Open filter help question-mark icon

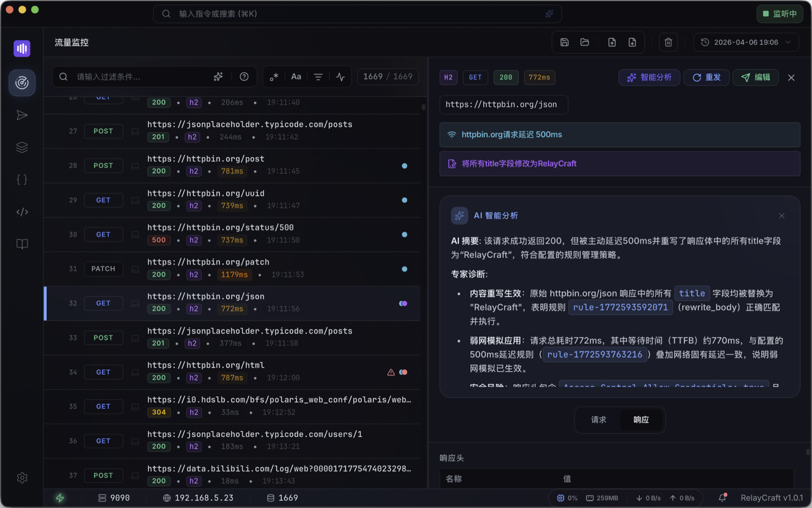pos(244,77)
